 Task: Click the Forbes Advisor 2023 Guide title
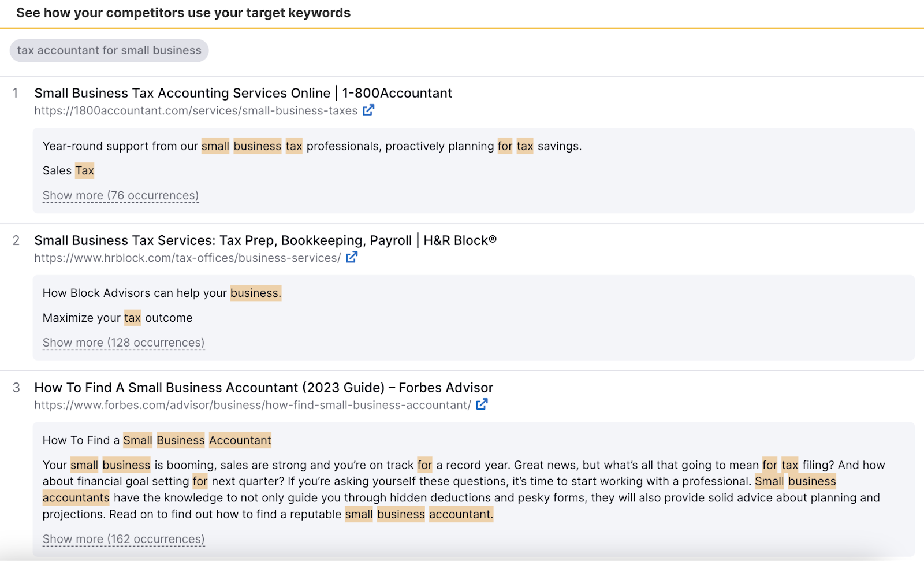point(263,387)
